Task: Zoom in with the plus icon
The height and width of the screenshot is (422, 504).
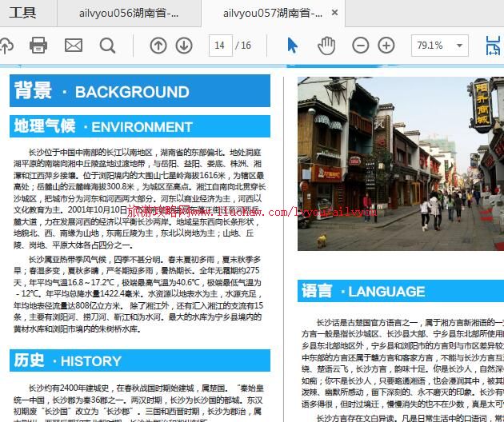Action: tap(386, 46)
